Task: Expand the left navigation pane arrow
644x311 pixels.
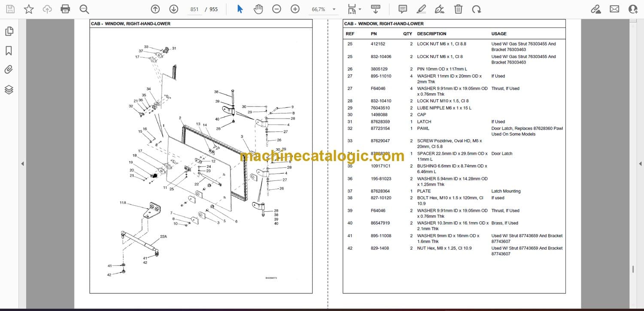Action: tap(22, 164)
